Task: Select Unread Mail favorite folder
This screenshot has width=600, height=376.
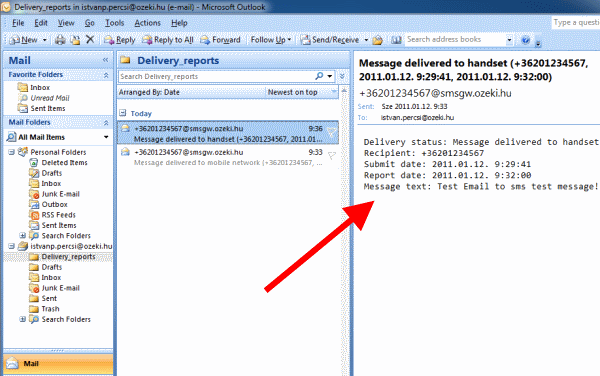Action: click(50, 98)
